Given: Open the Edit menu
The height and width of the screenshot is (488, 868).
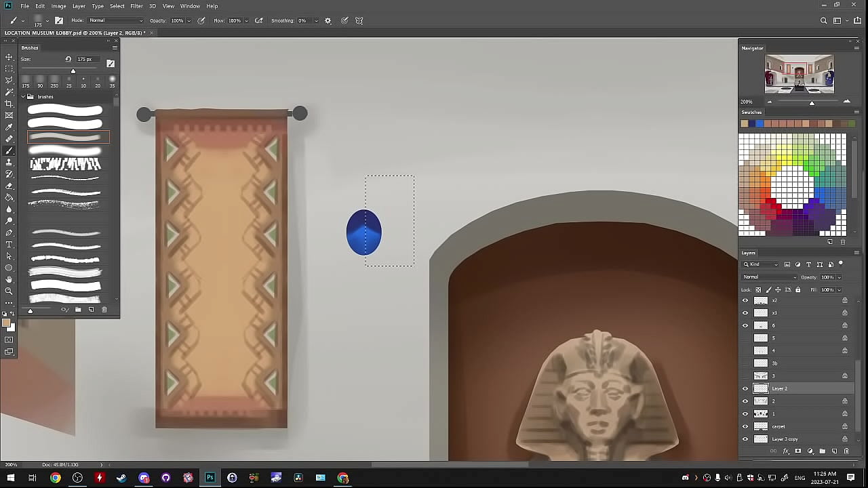Looking at the screenshot, I should [x=40, y=6].
